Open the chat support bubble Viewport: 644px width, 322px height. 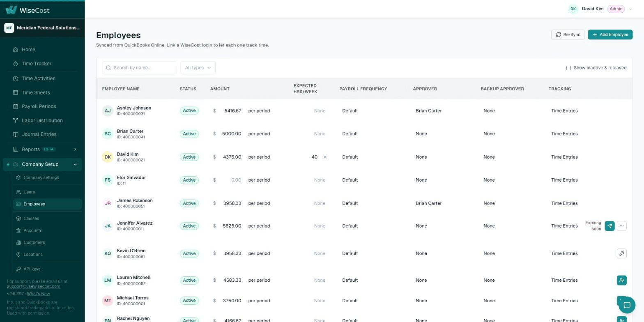(627, 305)
